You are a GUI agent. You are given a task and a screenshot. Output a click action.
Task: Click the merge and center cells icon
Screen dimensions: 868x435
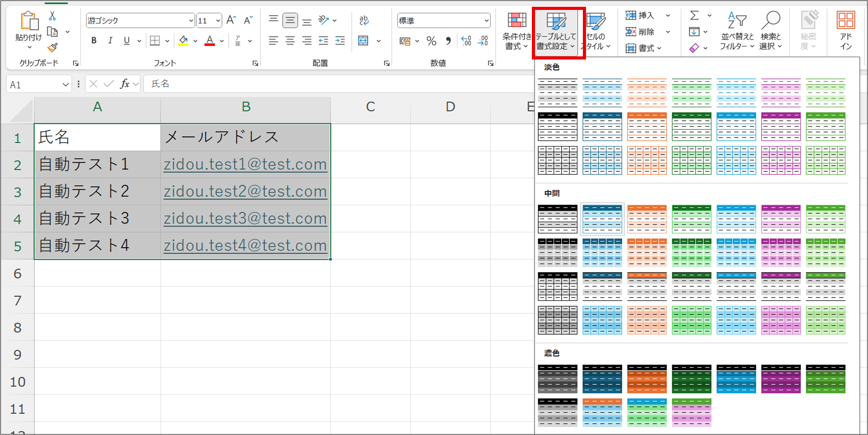point(363,41)
